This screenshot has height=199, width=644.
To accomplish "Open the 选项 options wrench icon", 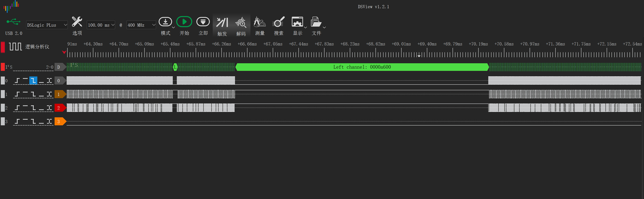I will [77, 22].
